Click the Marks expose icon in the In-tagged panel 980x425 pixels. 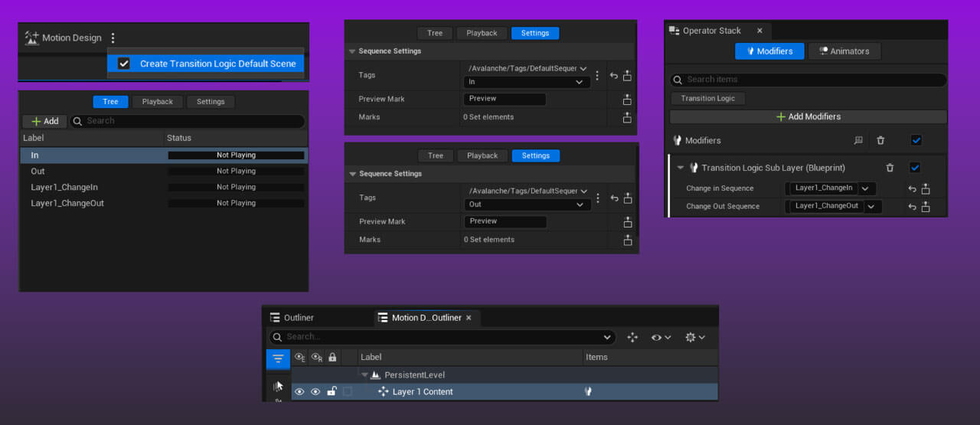627,117
